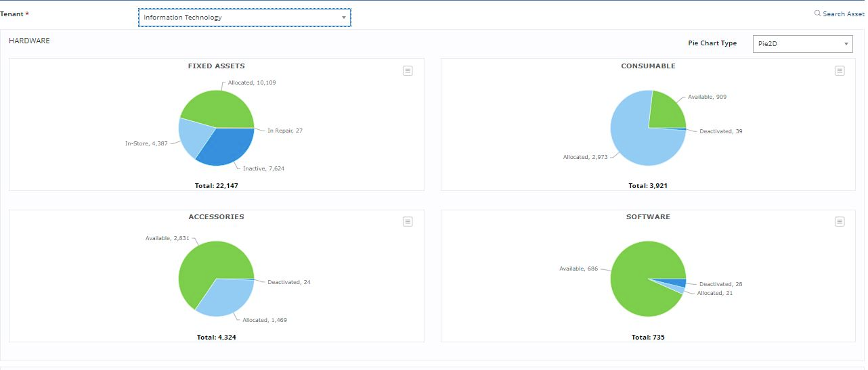
Task: Click the 'Allocated, 10,109' label
Action: coord(252,83)
